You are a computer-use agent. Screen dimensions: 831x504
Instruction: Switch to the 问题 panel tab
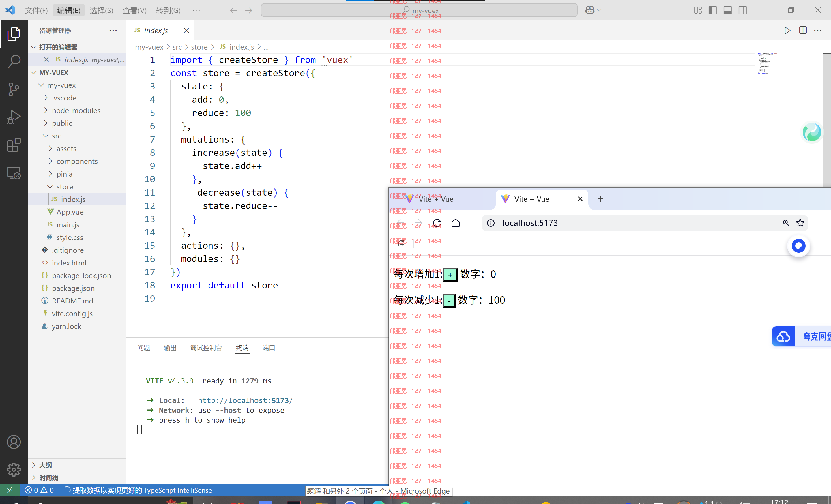tap(144, 348)
